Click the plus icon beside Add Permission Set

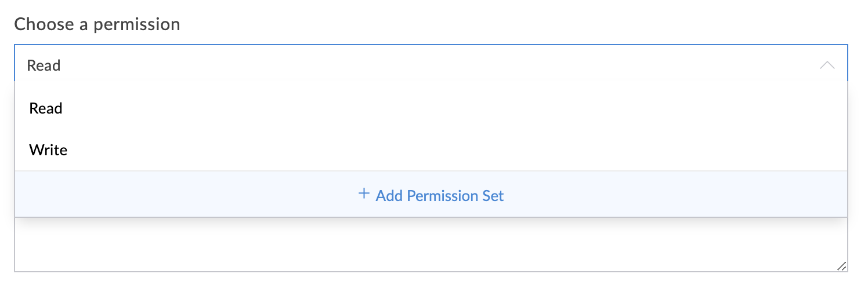(x=364, y=194)
